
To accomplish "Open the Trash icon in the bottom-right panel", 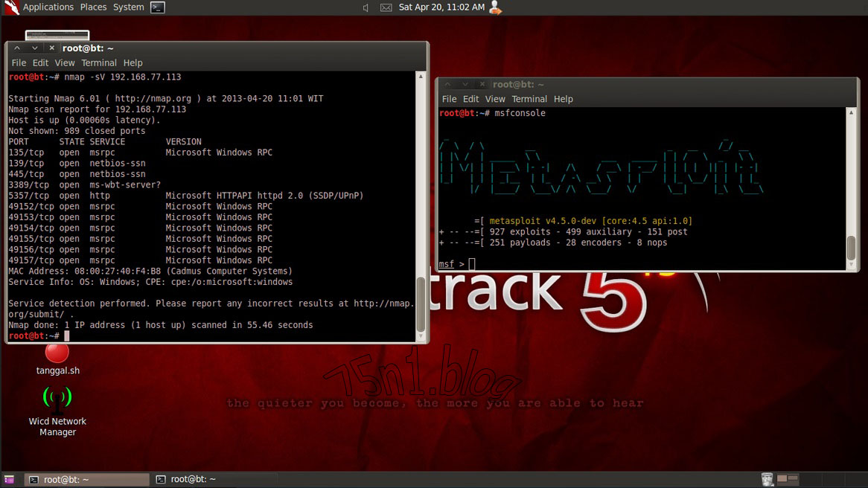I will coord(767,479).
